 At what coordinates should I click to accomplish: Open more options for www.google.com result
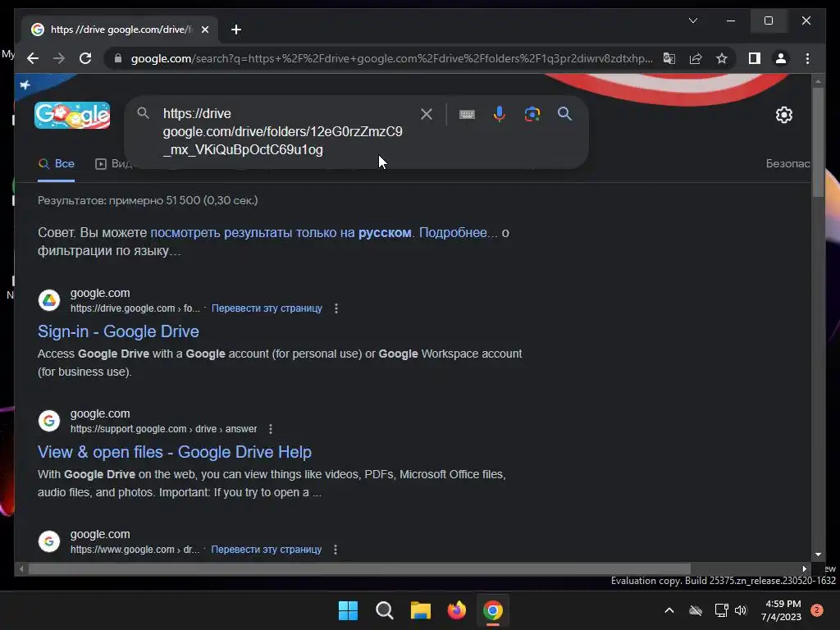(x=336, y=549)
